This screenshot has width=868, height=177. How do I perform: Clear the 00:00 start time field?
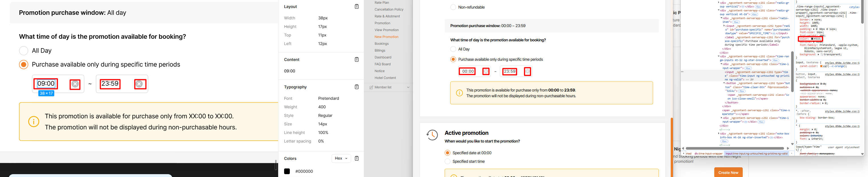pos(486,72)
